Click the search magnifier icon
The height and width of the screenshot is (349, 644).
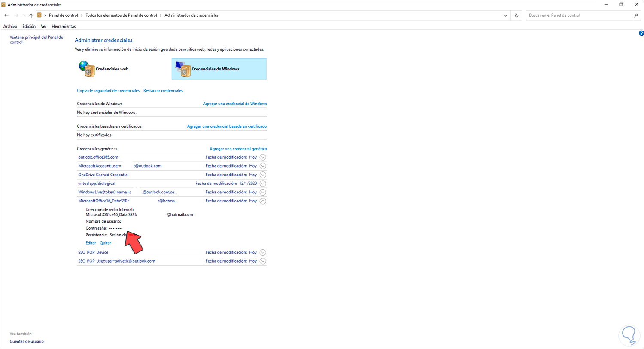click(x=636, y=15)
